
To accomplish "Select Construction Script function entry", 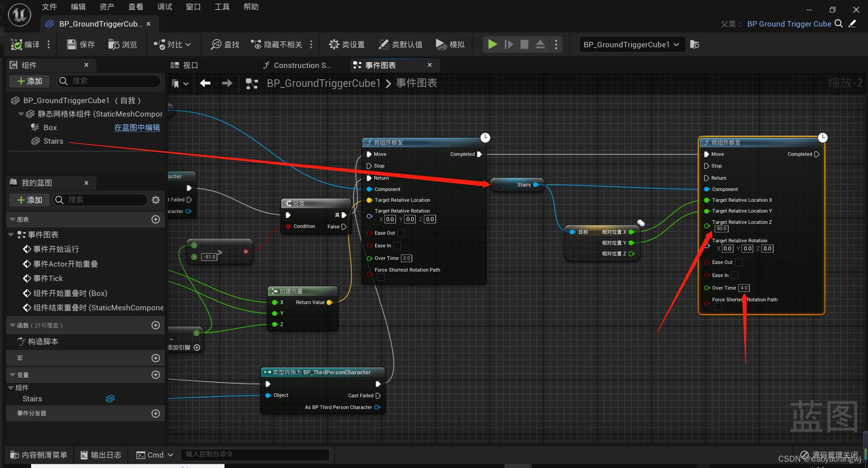I will click(x=38, y=341).
